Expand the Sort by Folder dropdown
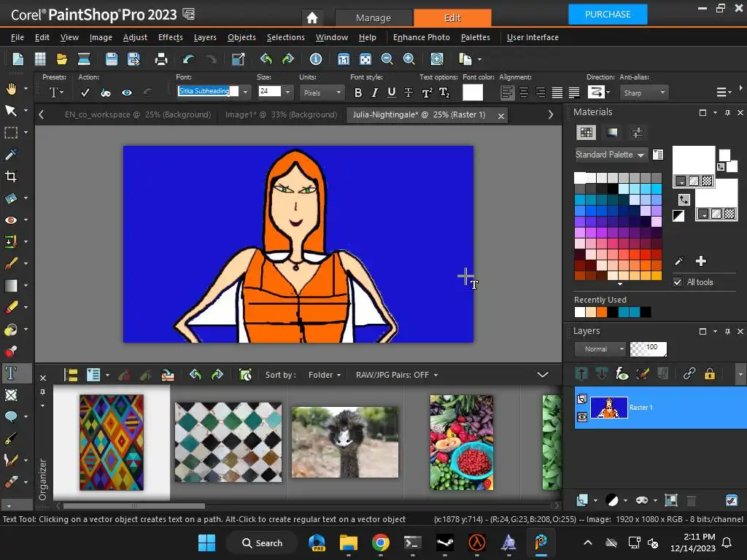 point(325,375)
